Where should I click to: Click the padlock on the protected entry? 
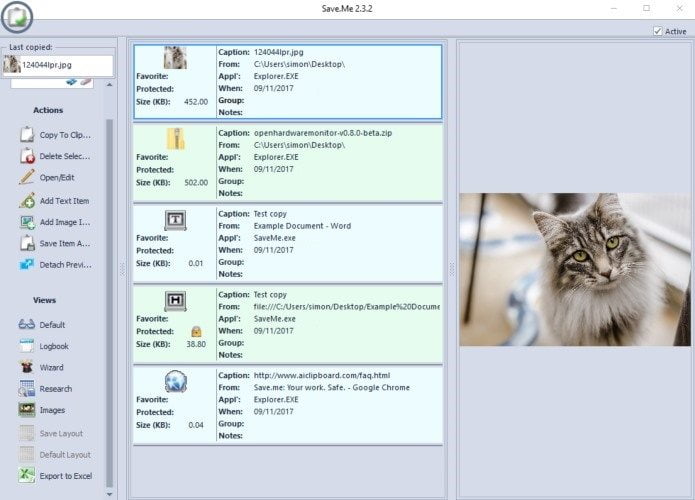coord(196,332)
